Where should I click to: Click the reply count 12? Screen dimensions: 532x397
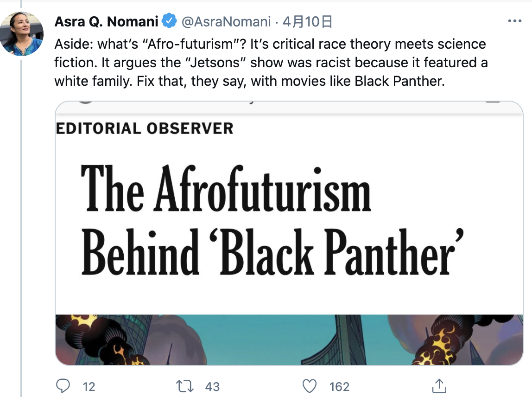[89, 386]
